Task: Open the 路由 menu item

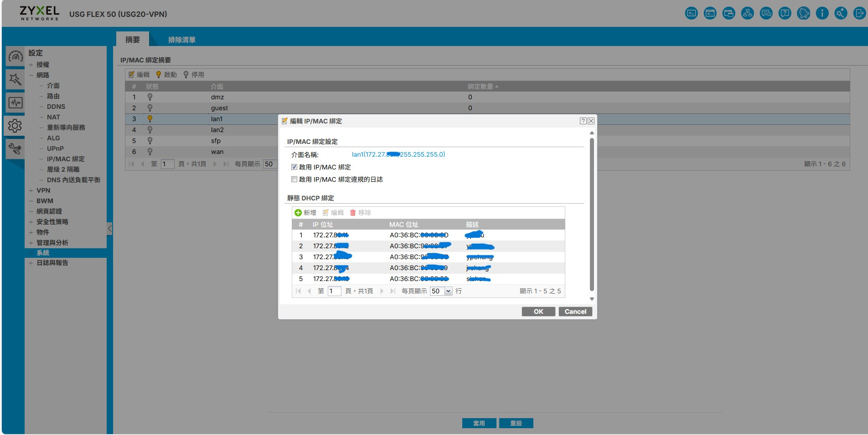Action: (53, 96)
